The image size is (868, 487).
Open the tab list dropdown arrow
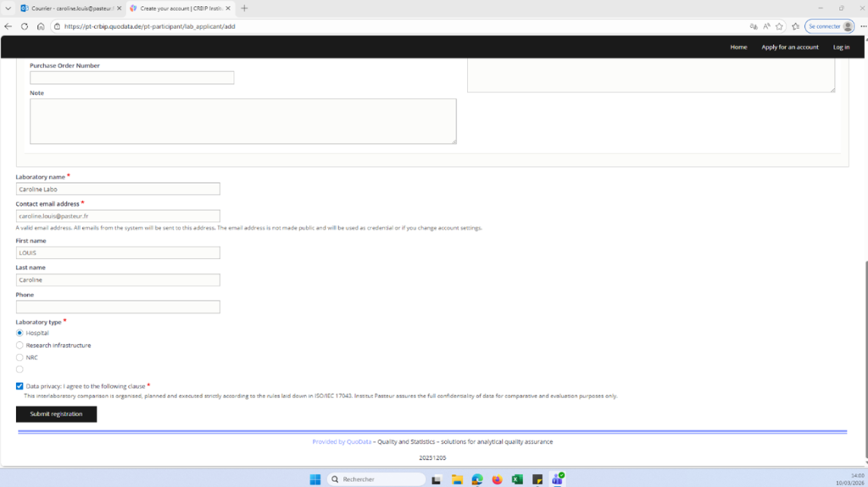(8, 8)
